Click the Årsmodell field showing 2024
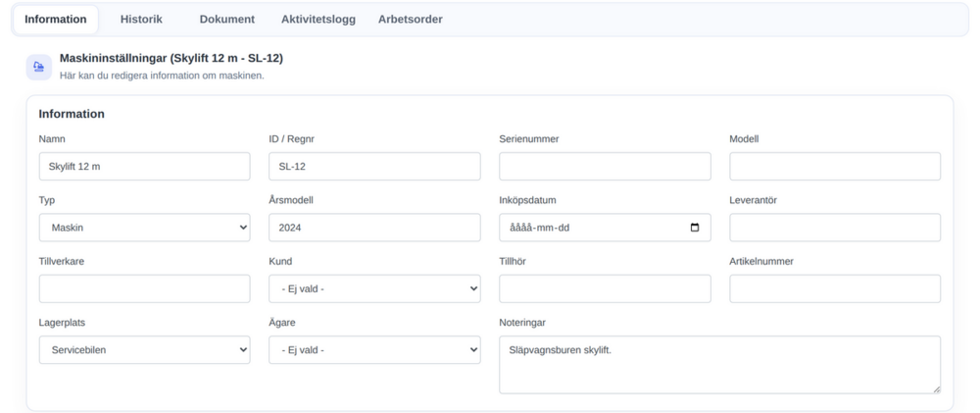980x413 pixels. point(374,228)
